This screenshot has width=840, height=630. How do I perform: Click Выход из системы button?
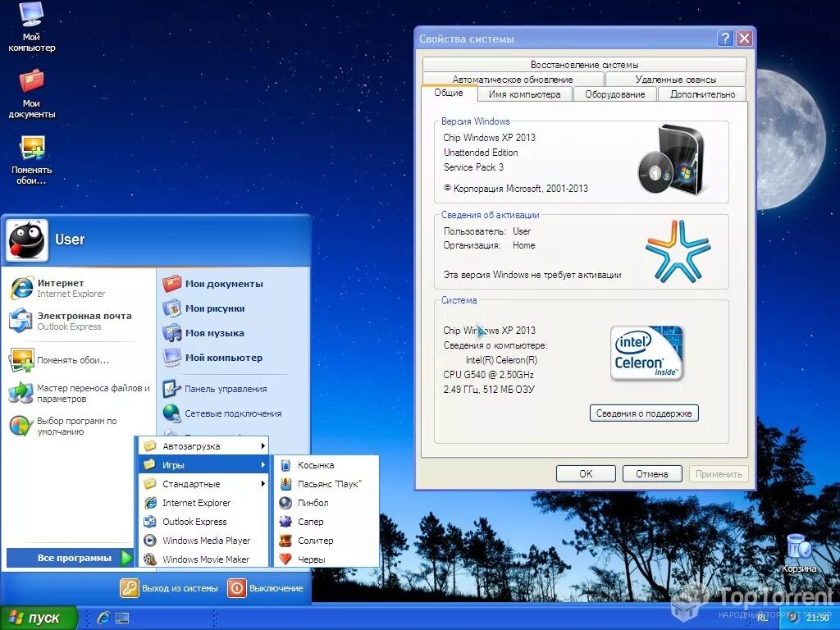pyautogui.click(x=169, y=587)
